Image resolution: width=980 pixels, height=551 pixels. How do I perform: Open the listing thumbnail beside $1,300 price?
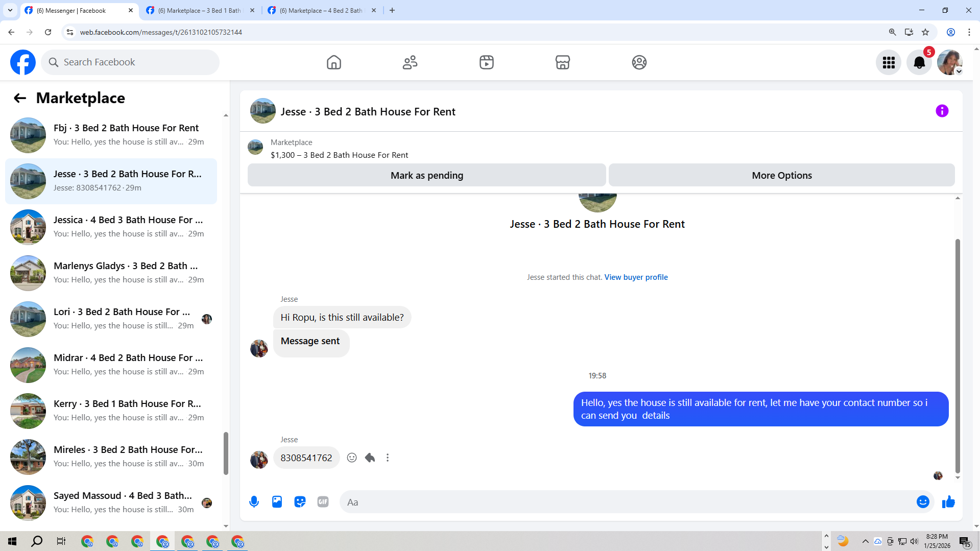[x=255, y=148]
